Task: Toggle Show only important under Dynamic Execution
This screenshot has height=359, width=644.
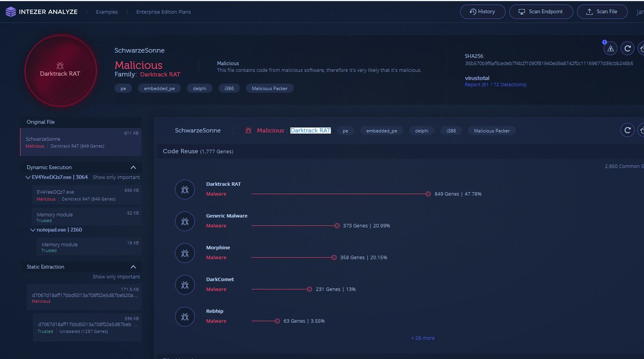Action: click(116, 177)
